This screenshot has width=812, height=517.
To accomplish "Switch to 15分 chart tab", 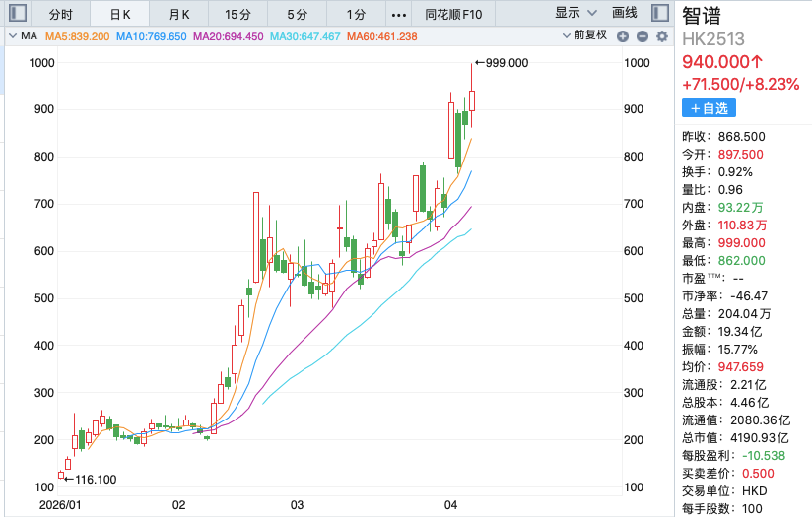I will pyautogui.click(x=238, y=15).
